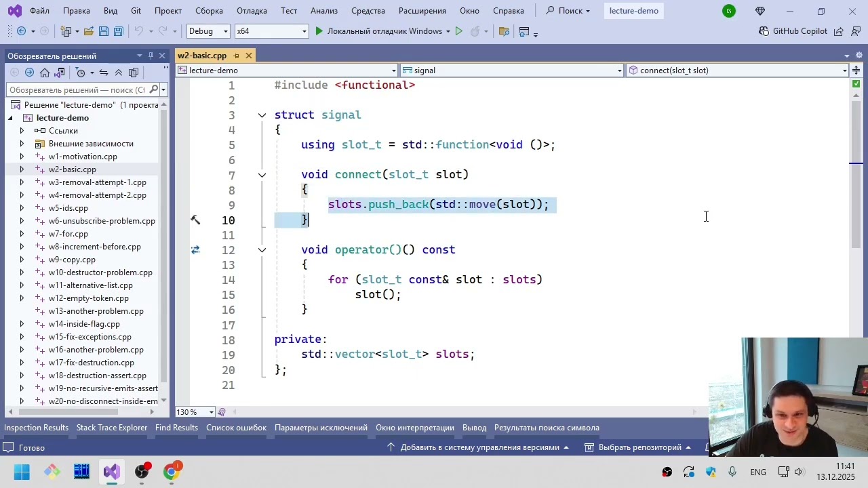The width and height of the screenshot is (868, 488).
Task: Show all files in Solution Explorer
Action: coord(134,73)
